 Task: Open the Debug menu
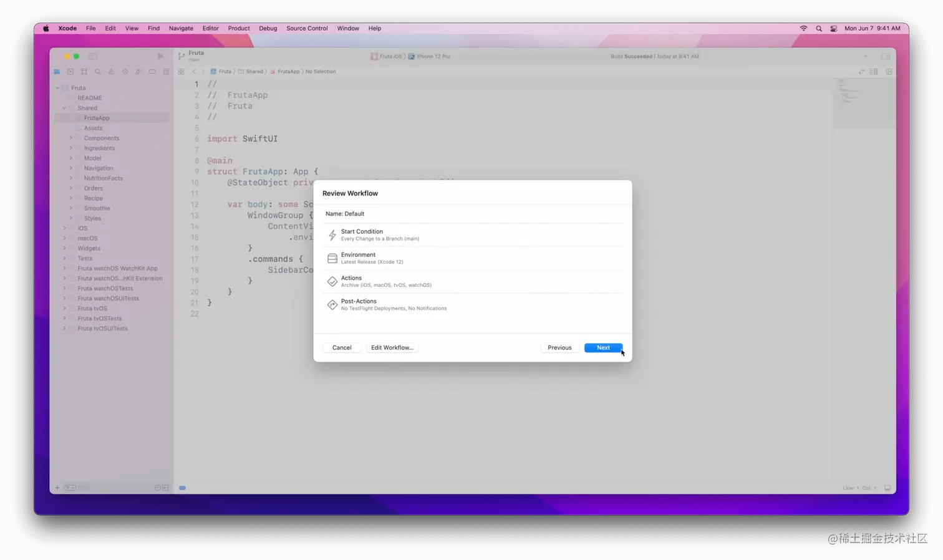coord(268,28)
